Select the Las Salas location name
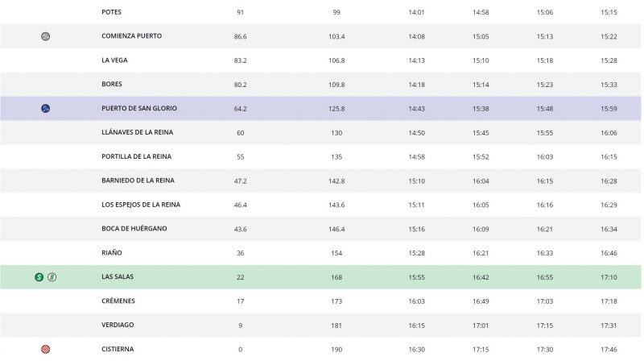 (x=118, y=277)
